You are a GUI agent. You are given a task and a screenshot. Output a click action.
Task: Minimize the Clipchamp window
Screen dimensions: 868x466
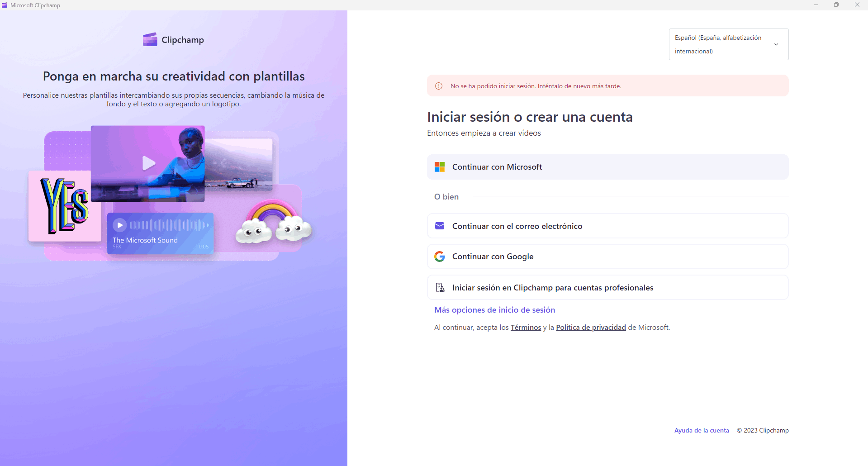(x=816, y=5)
